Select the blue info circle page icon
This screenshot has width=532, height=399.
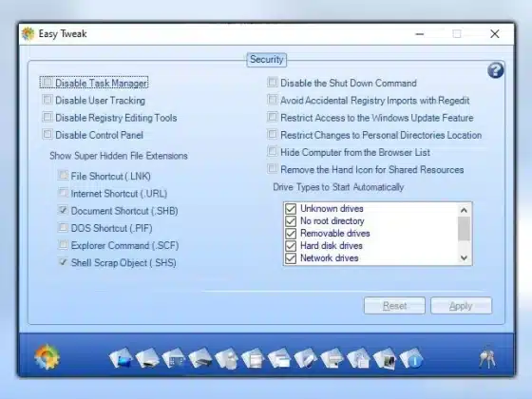tap(411, 358)
